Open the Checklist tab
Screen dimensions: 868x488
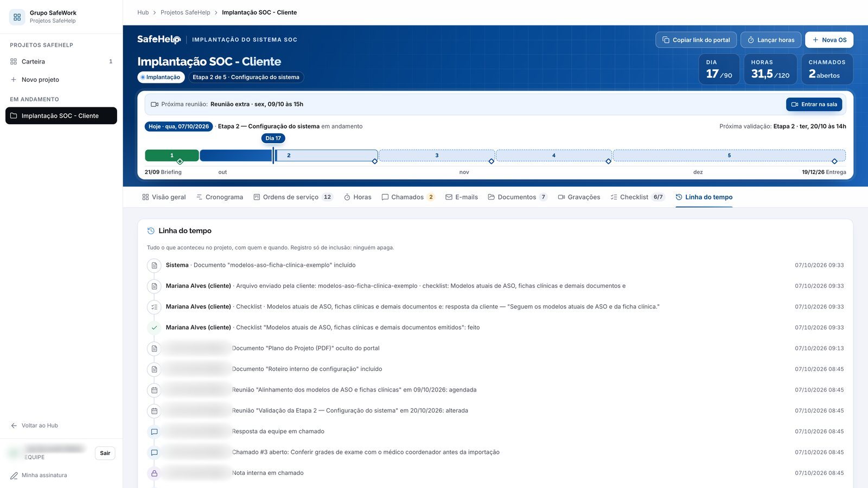637,197
